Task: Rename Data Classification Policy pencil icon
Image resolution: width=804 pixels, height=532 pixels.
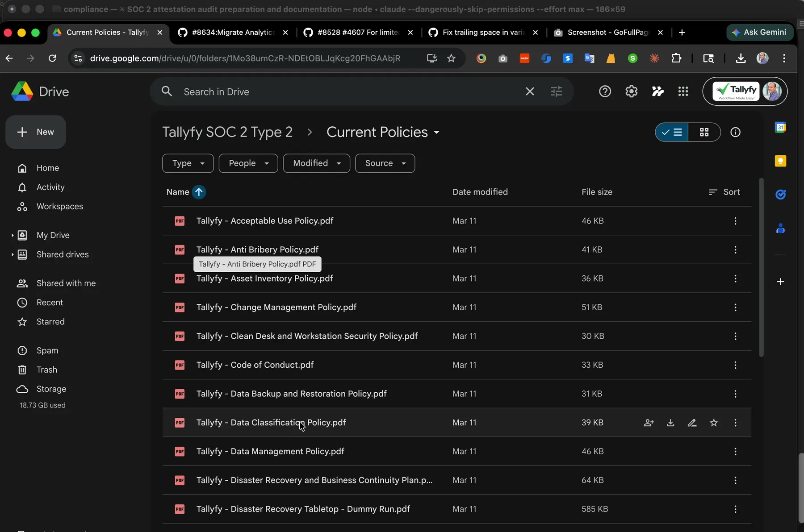Action: point(692,423)
